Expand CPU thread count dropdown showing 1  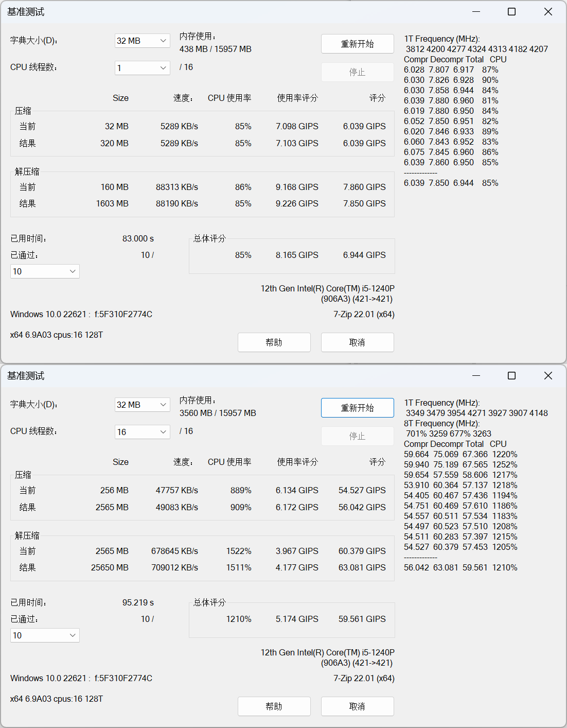(142, 68)
